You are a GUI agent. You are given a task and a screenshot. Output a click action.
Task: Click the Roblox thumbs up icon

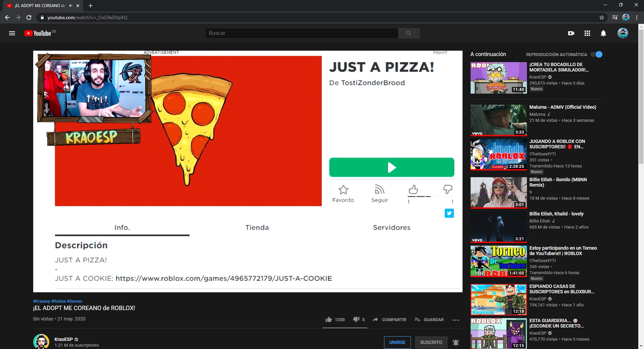[x=413, y=190]
